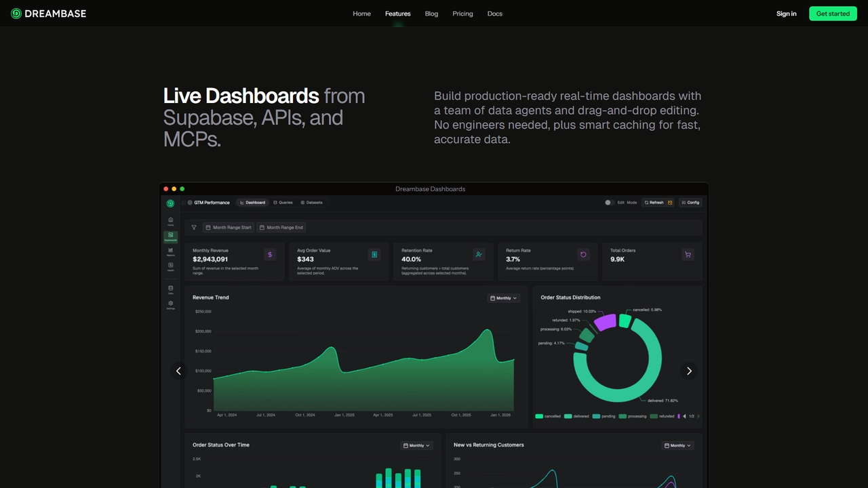Expand New vs Returning Customers Monthly dropdown
The width and height of the screenshot is (868, 488).
(x=678, y=445)
